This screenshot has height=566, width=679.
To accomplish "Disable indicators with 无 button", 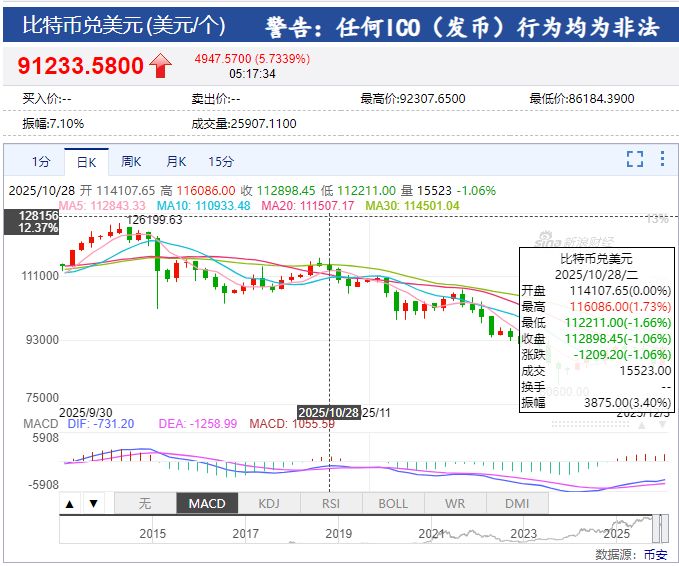I will [x=144, y=504].
